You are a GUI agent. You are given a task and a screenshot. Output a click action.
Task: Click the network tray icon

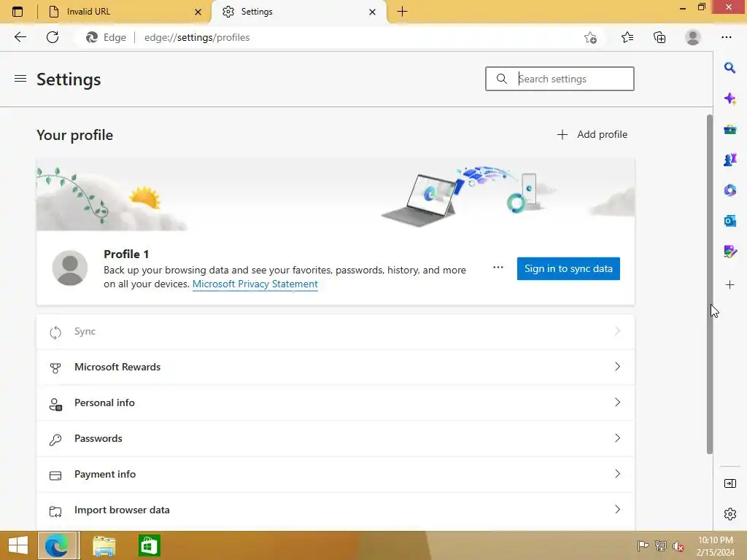[661, 546]
